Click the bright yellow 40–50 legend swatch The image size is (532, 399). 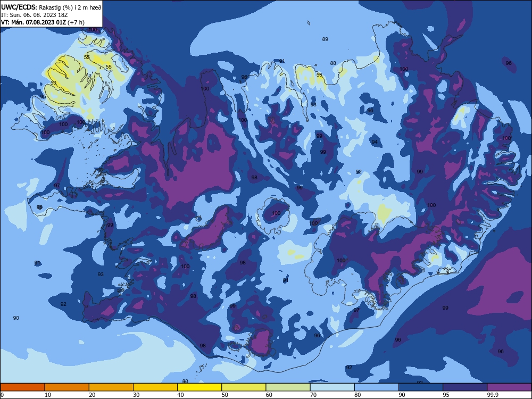(x=199, y=387)
